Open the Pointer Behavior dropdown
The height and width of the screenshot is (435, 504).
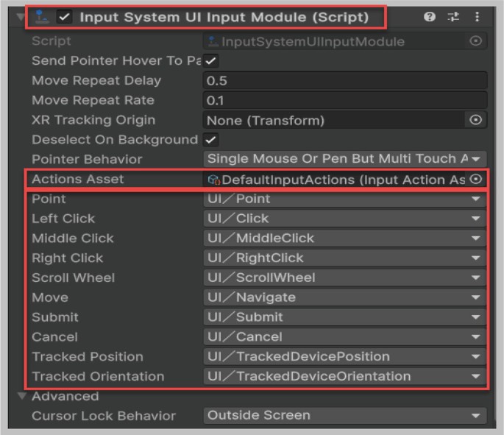pyautogui.click(x=345, y=159)
